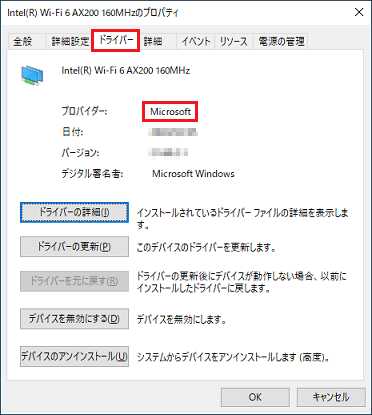Click the デバイスを無効にする button

[74, 319]
